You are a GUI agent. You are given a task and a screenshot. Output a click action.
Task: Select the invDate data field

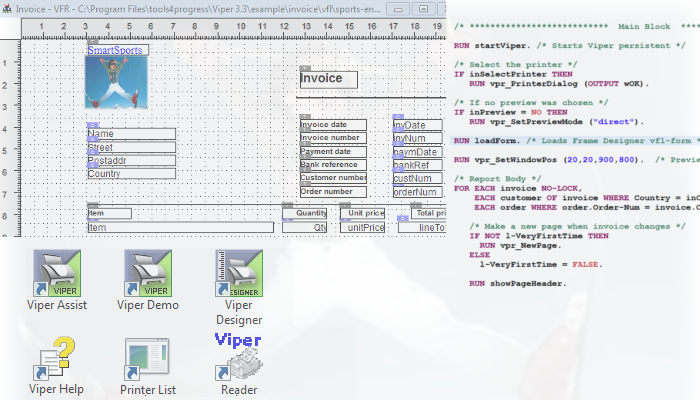[x=417, y=125]
